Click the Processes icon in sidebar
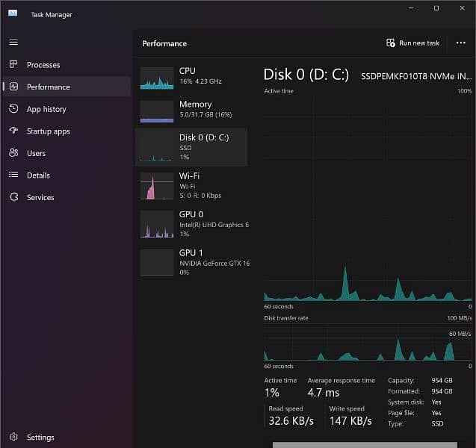Image resolution: width=476 pixels, height=448 pixels. [x=13, y=65]
